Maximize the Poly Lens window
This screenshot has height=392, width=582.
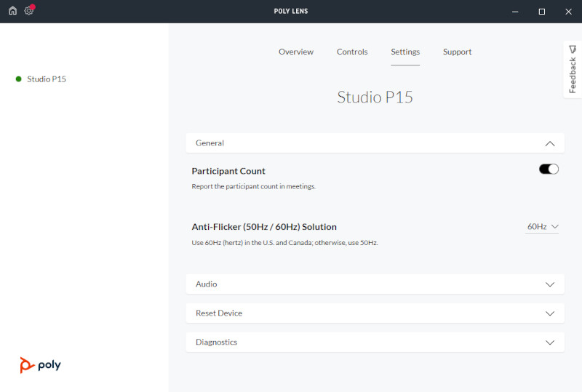click(x=541, y=12)
